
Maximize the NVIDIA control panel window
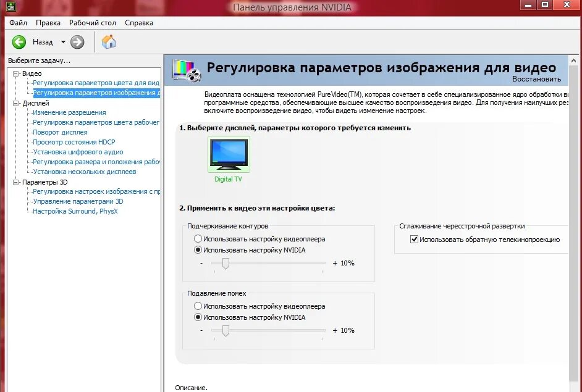[x=546, y=4]
